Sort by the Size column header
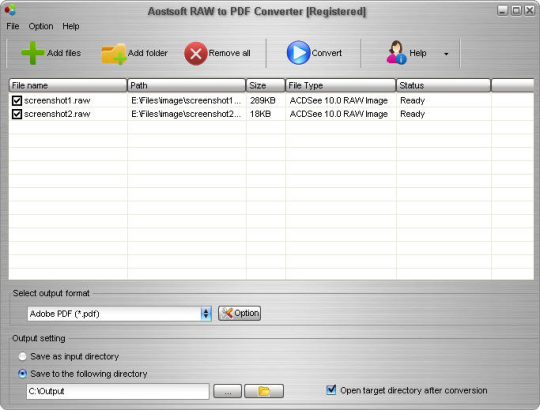Screen dimensions: 540x410 (x=266, y=85)
